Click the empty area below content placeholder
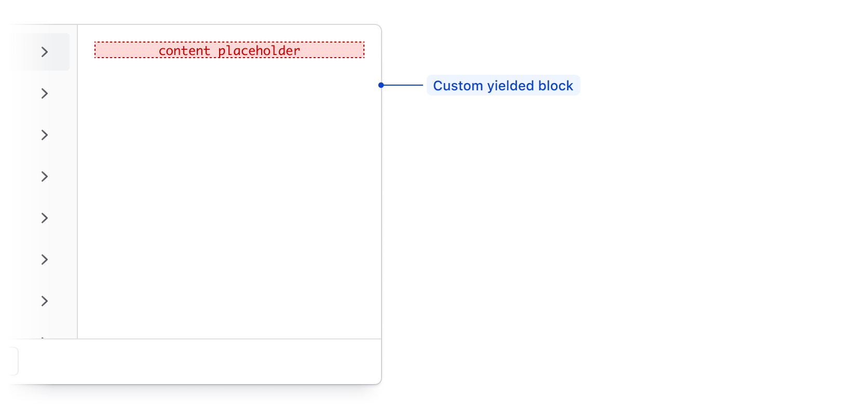Screen dimensions: 868x409 coord(229,197)
